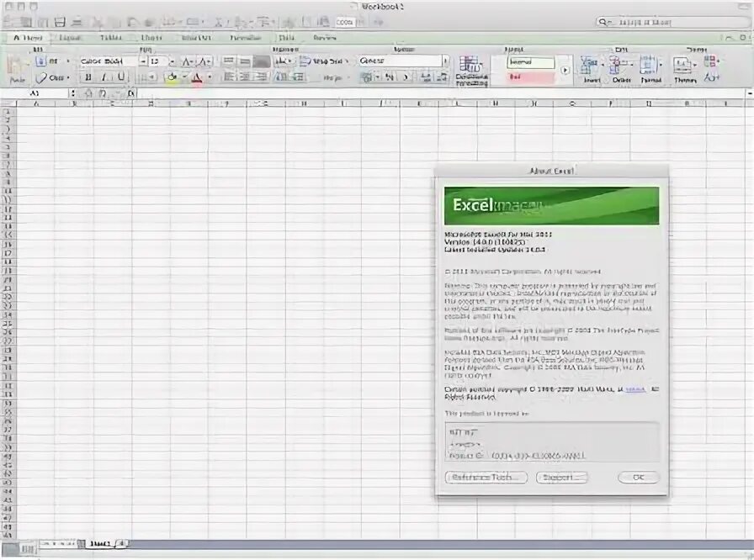The width and height of the screenshot is (754, 560).
Task: Center cell text horizontally
Action: coord(245,77)
